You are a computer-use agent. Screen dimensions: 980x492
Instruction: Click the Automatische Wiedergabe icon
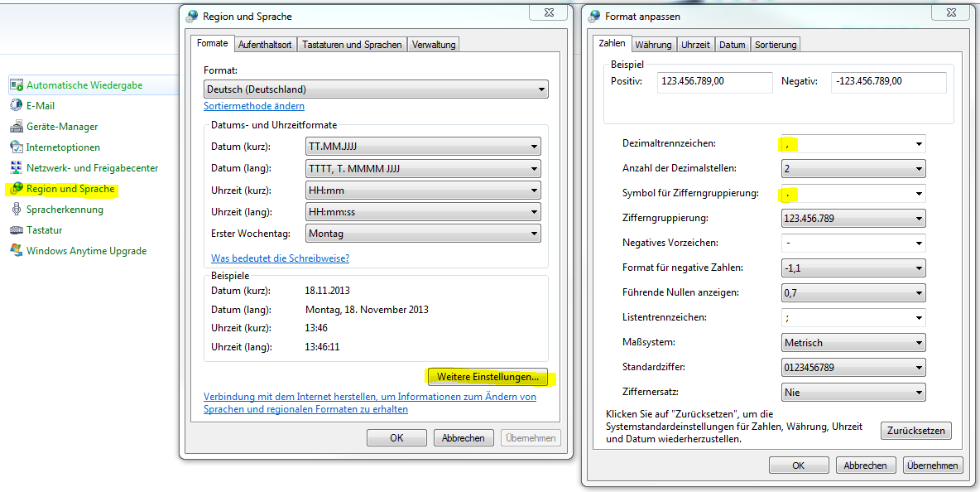tap(17, 85)
